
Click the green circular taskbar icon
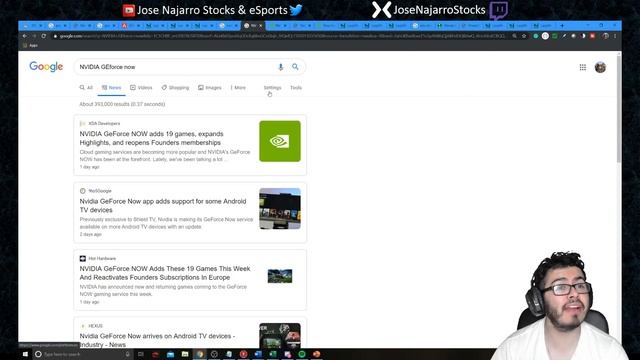[x=302, y=354]
